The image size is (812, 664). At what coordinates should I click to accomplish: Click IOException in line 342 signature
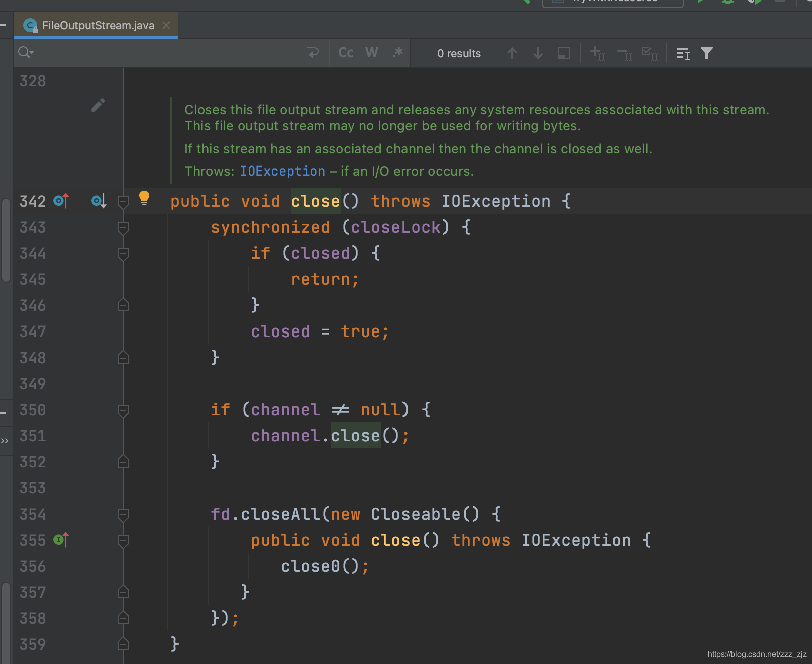coord(496,201)
